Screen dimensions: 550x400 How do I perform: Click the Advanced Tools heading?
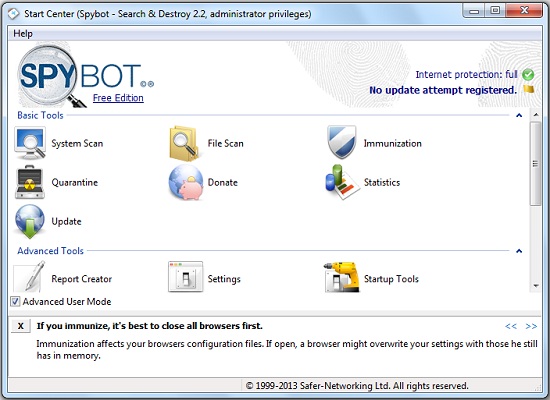[51, 251]
